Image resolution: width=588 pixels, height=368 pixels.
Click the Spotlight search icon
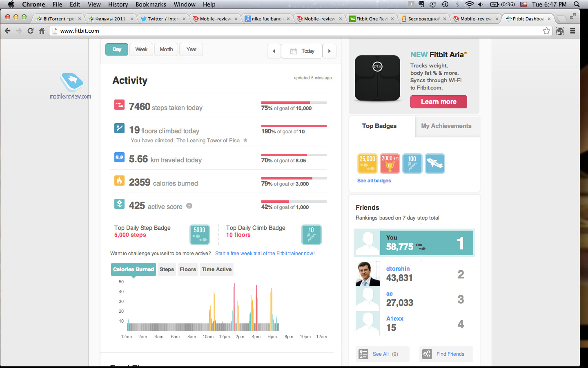tap(577, 4)
